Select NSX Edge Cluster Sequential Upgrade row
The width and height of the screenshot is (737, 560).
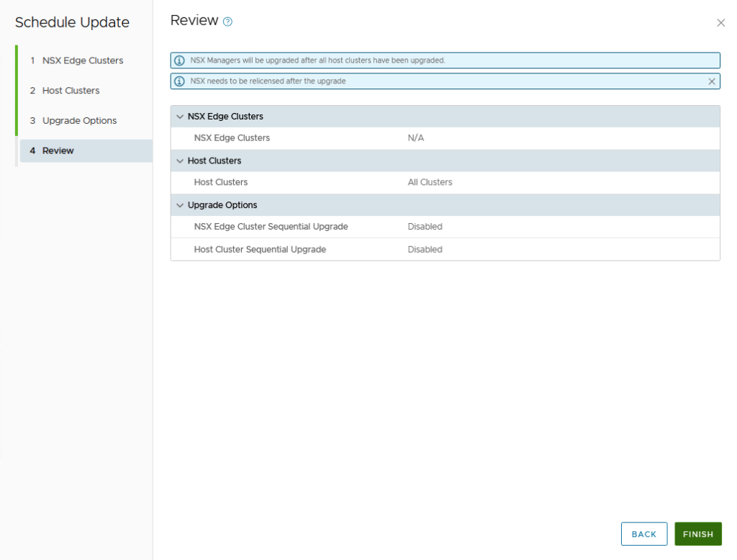point(271,227)
